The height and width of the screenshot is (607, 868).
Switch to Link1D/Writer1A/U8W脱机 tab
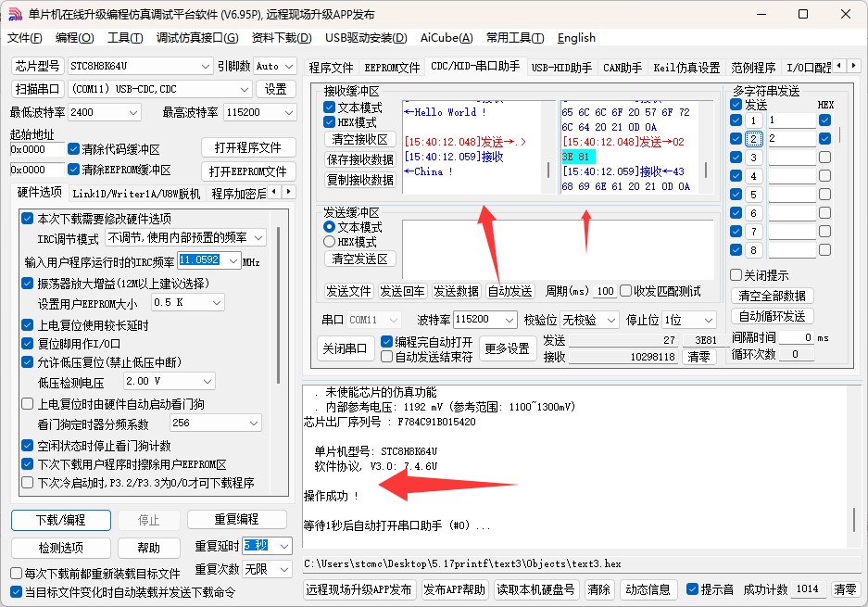(x=136, y=194)
